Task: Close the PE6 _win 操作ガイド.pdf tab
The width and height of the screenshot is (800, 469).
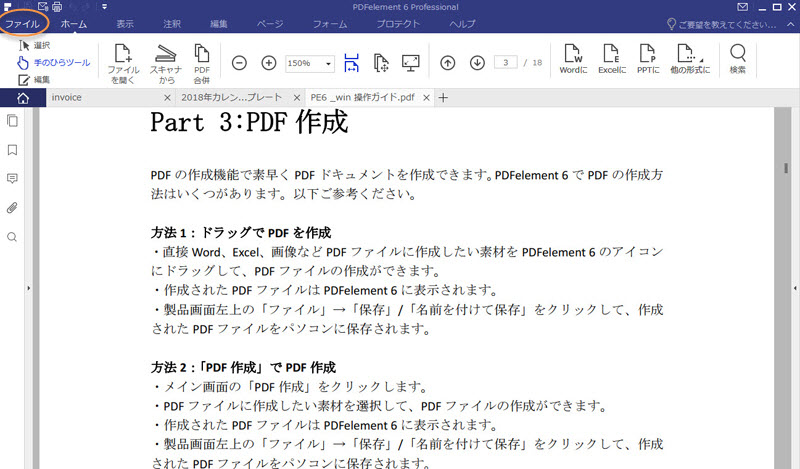Action: point(427,97)
